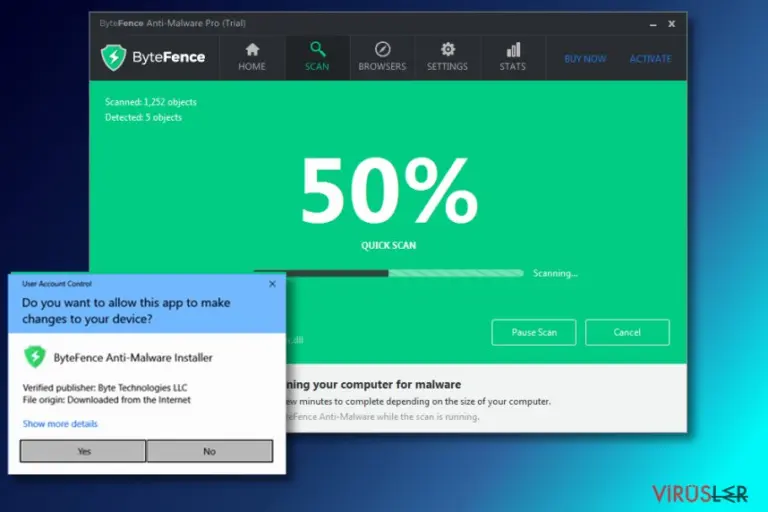The image size is (768, 512).
Task: Click the ByteFence installer shield icon
Action: 35,357
